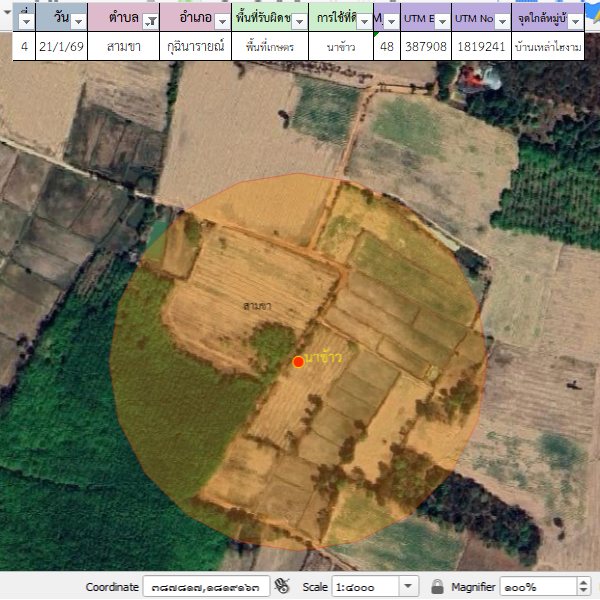Click the Magnifier percentage field
The image size is (600, 600).
coord(535,587)
